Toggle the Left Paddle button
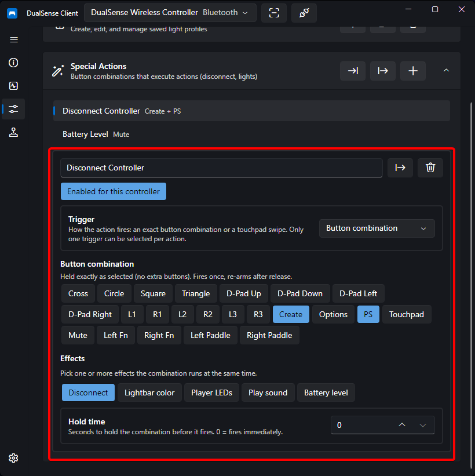475x476 pixels. click(210, 335)
